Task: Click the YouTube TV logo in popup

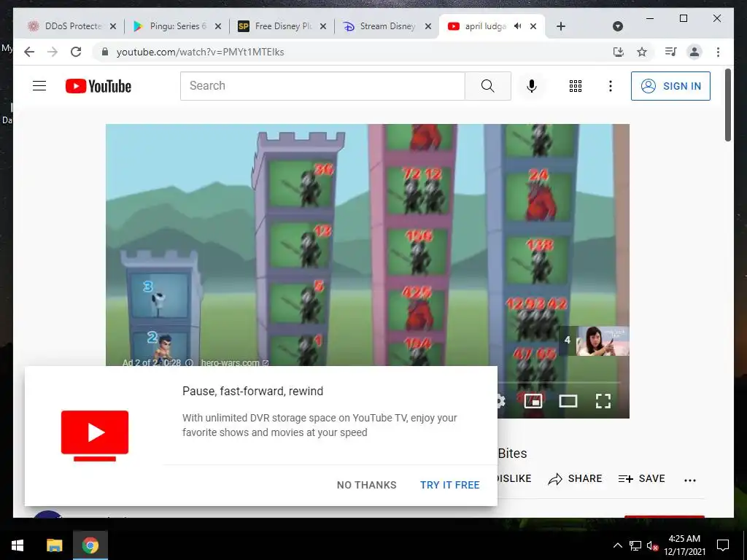Action: click(95, 436)
